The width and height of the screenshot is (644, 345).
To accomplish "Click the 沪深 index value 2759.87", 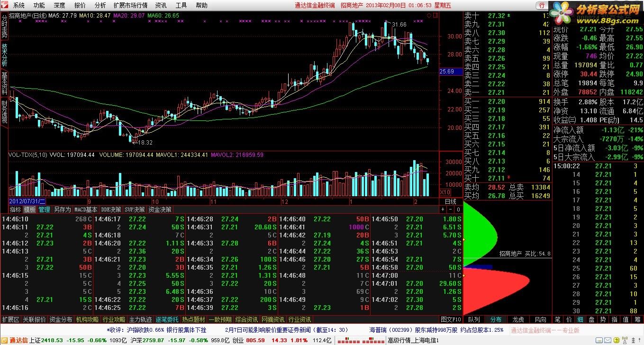I will [x=154, y=340].
